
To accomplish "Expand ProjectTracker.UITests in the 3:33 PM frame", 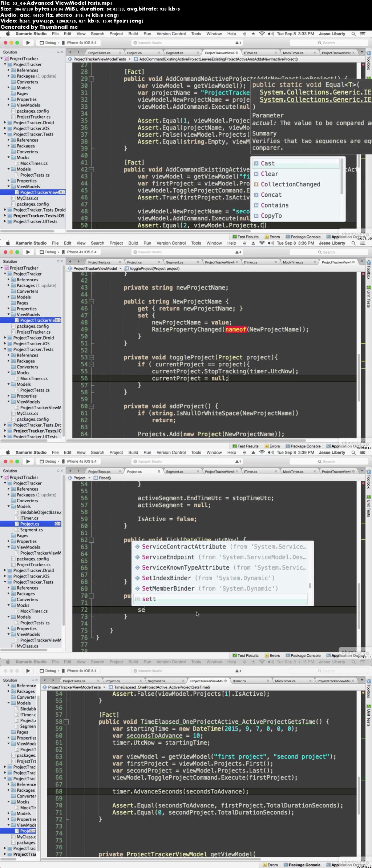I will click(5, 221).
